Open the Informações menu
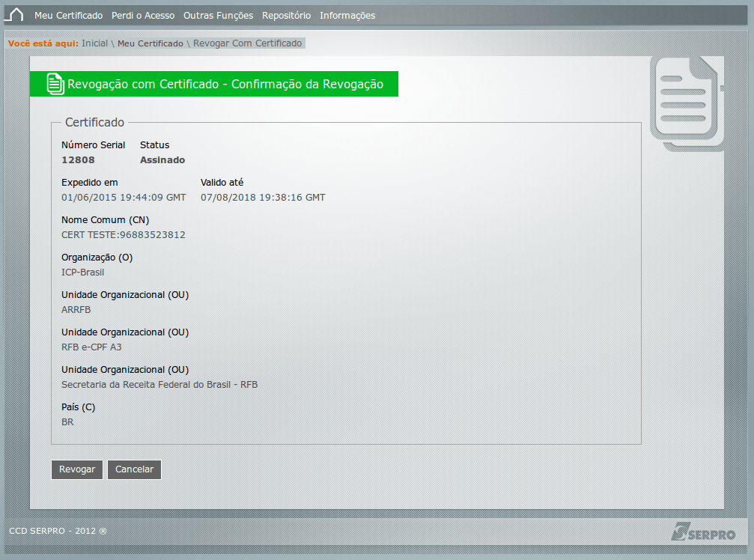This screenshot has width=754, height=560. point(347,16)
